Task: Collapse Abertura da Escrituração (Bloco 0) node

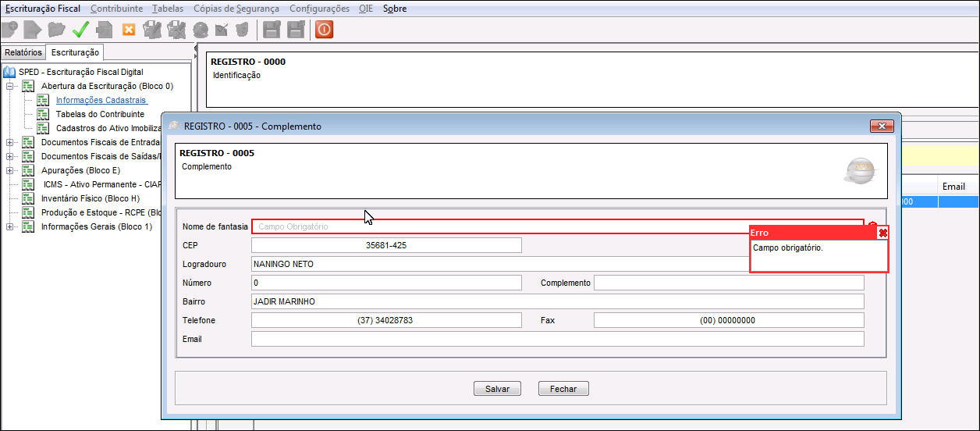Action: pyautogui.click(x=10, y=86)
